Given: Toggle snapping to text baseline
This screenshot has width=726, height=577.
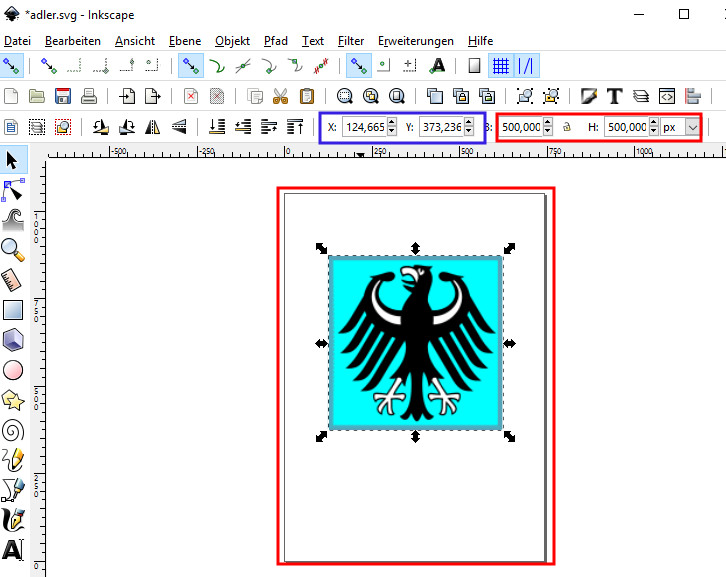Looking at the screenshot, I should pos(437,66).
